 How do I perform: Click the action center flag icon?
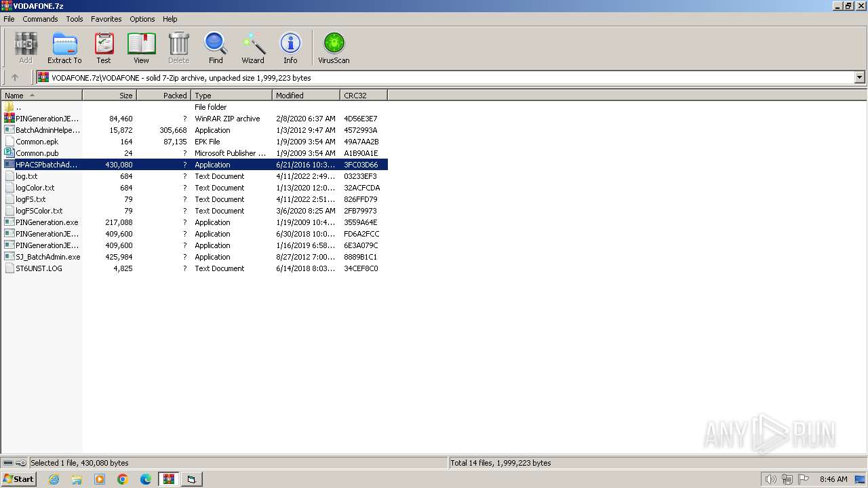[x=803, y=479]
